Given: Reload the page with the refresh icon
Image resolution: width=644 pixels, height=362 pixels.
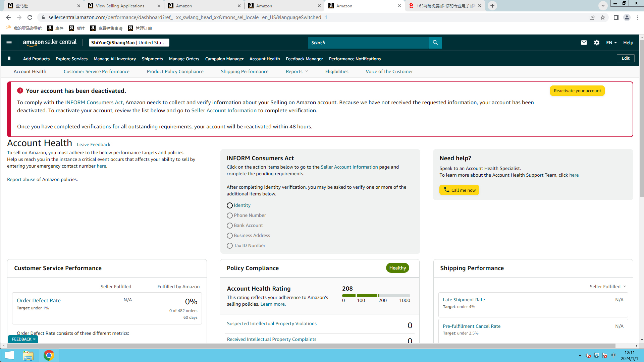Looking at the screenshot, I should pyautogui.click(x=30, y=17).
